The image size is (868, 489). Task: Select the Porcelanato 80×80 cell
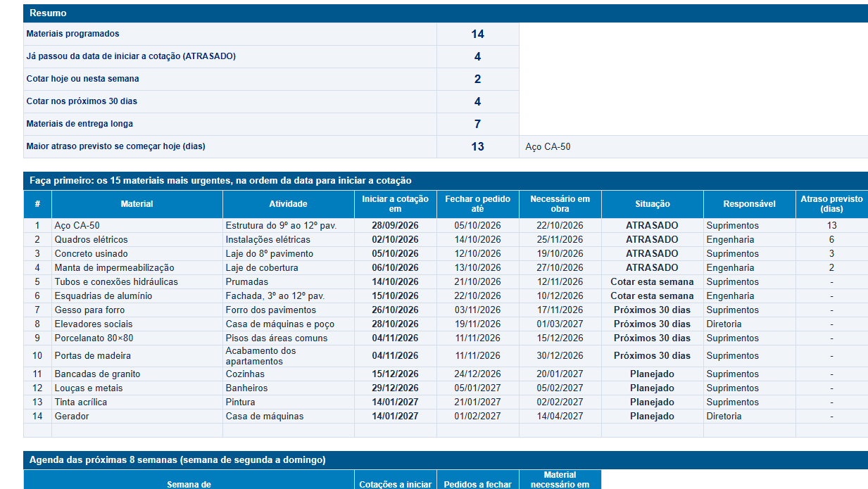coord(137,338)
